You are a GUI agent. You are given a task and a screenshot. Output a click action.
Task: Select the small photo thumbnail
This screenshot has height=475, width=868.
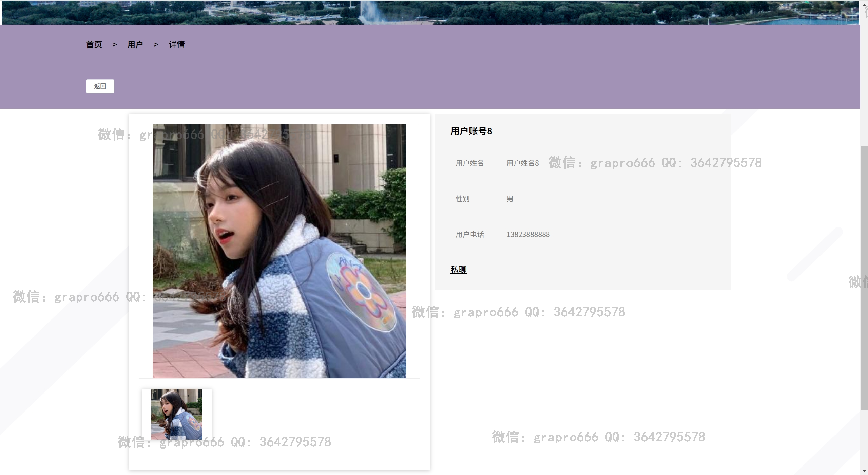click(177, 414)
